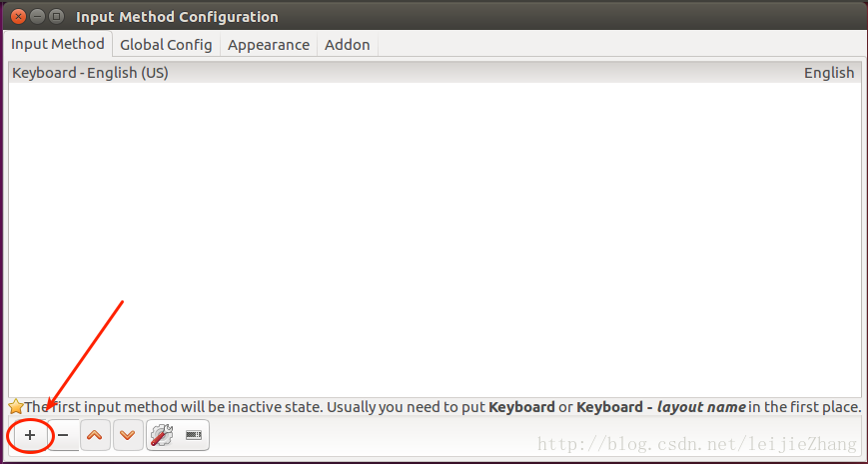This screenshot has height=464, width=868.
Task: Open configure input method wrench icon
Action: tap(161, 436)
